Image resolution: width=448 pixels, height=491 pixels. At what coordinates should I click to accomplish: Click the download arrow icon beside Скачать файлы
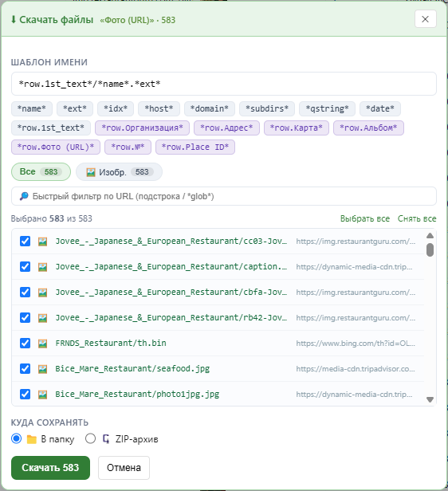click(x=14, y=20)
